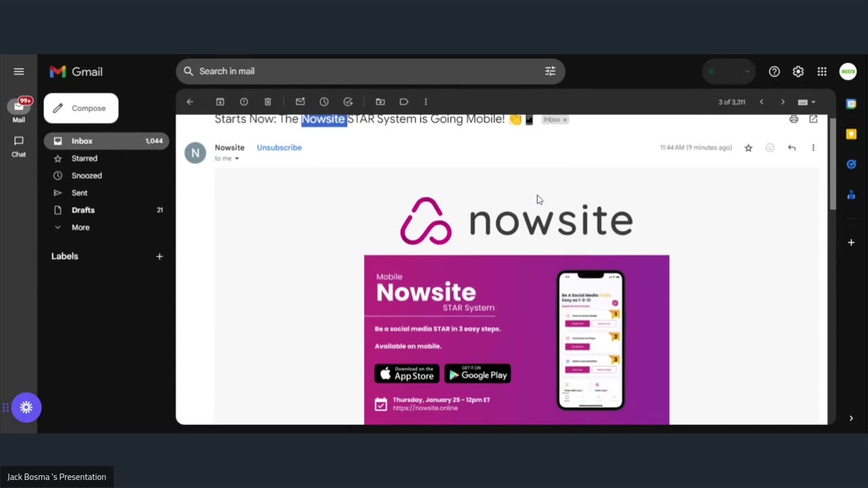
Task: Open the main menu hamburger icon
Action: click(19, 71)
